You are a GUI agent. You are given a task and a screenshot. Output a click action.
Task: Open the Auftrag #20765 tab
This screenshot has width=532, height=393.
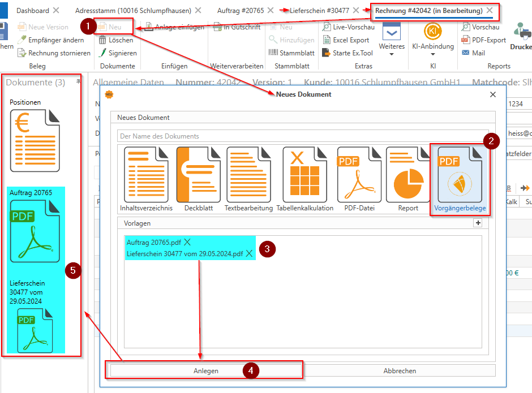[241, 11]
